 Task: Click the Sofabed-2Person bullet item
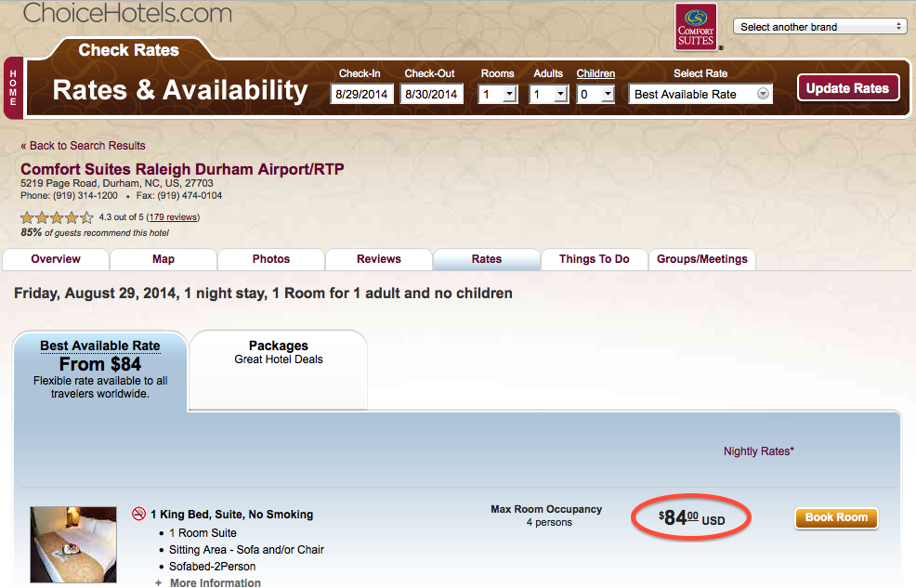(212, 567)
